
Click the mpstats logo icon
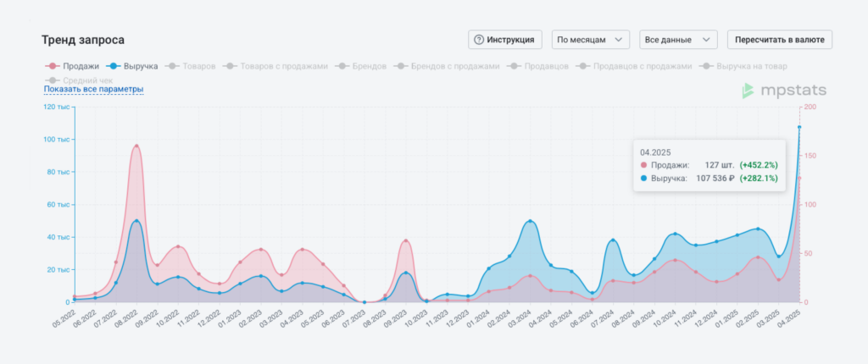[x=748, y=91]
